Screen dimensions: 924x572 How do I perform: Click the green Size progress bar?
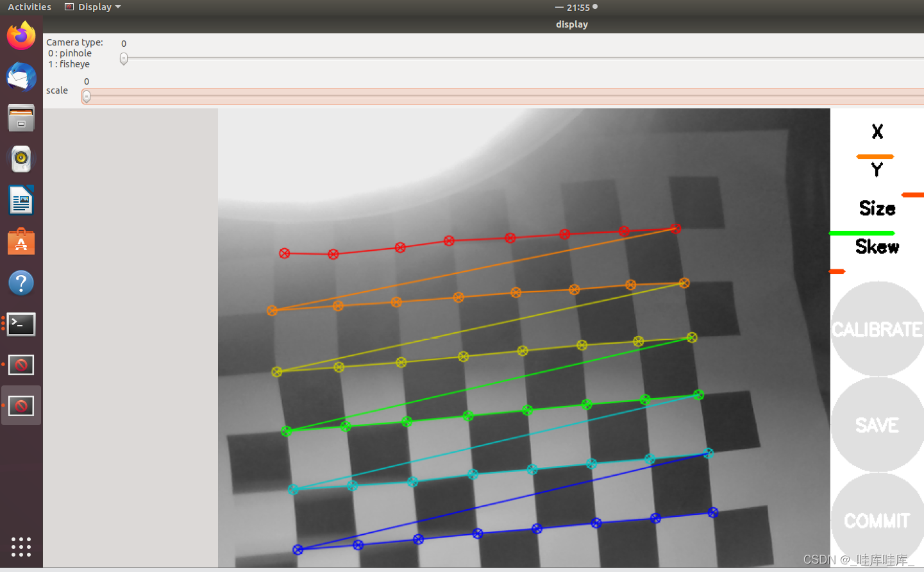pos(862,233)
